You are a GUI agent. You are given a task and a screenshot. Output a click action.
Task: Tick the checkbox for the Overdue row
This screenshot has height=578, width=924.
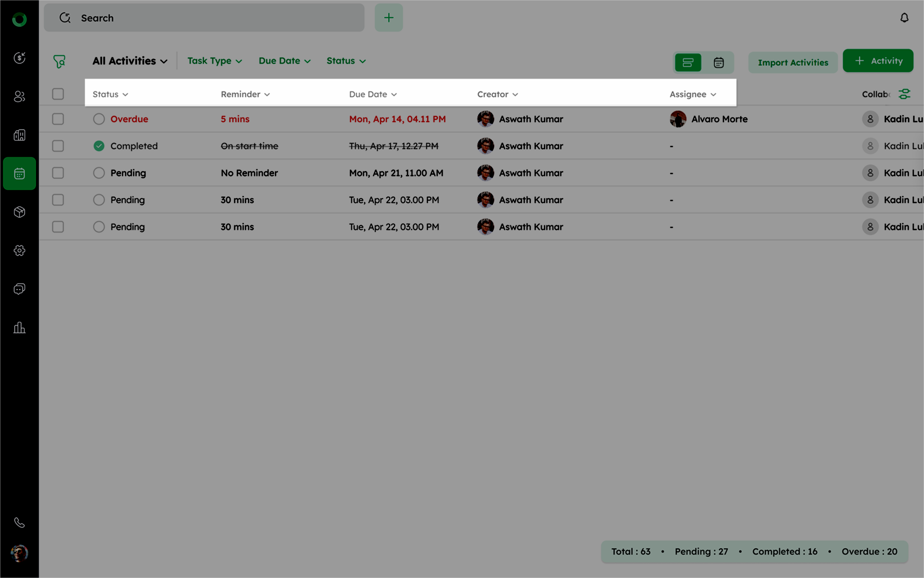58,119
